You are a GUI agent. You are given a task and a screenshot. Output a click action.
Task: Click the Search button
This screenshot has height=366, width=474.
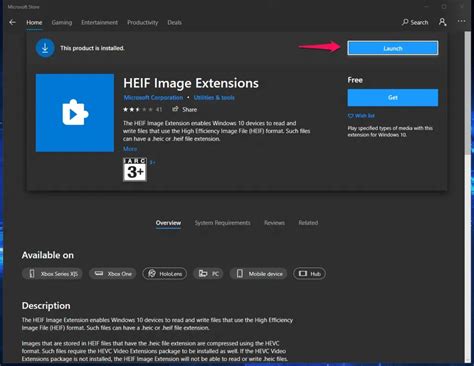(x=415, y=22)
